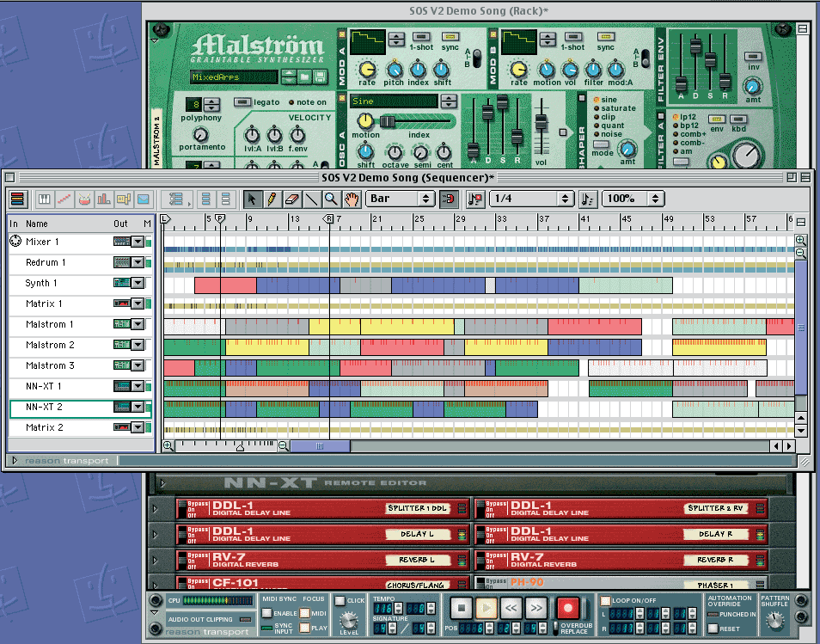Image resolution: width=820 pixels, height=644 pixels.
Task: Select the NN-XT 2 track
Action: [45, 407]
